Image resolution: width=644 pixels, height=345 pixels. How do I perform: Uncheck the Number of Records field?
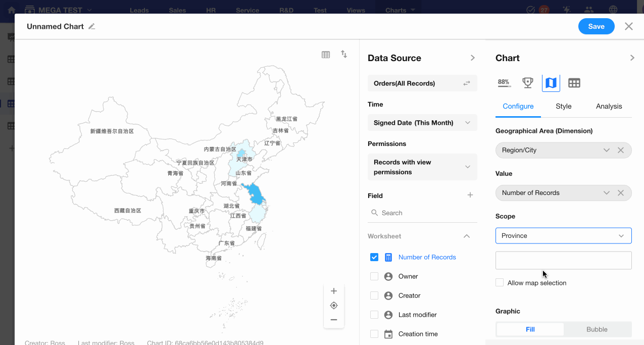click(x=374, y=257)
